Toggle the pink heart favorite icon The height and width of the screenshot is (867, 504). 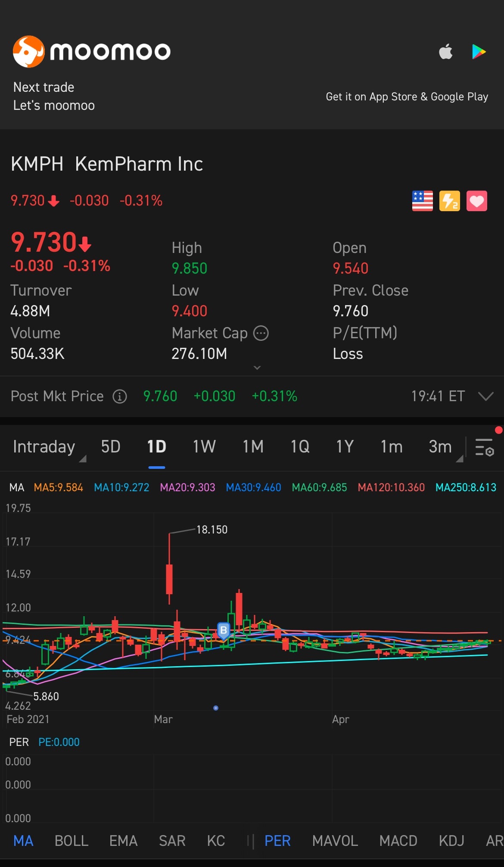click(476, 201)
